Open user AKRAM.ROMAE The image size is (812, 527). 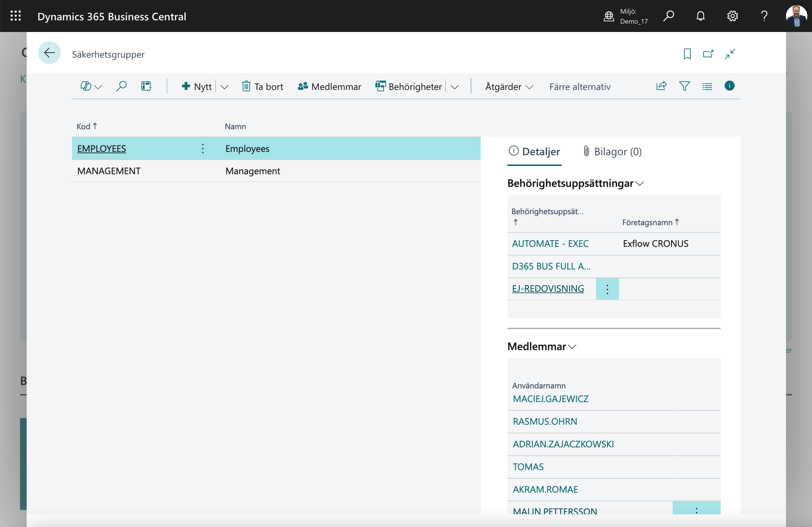[545, 489]
